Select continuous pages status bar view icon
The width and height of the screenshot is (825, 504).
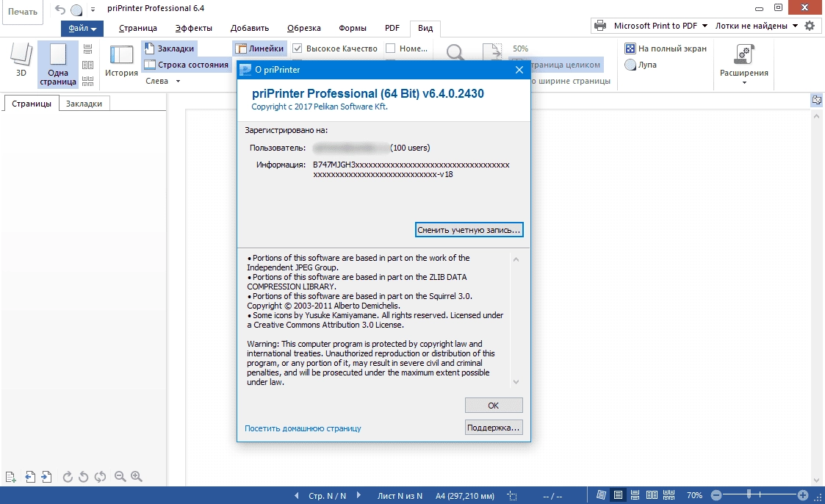[x=635, y=495]
